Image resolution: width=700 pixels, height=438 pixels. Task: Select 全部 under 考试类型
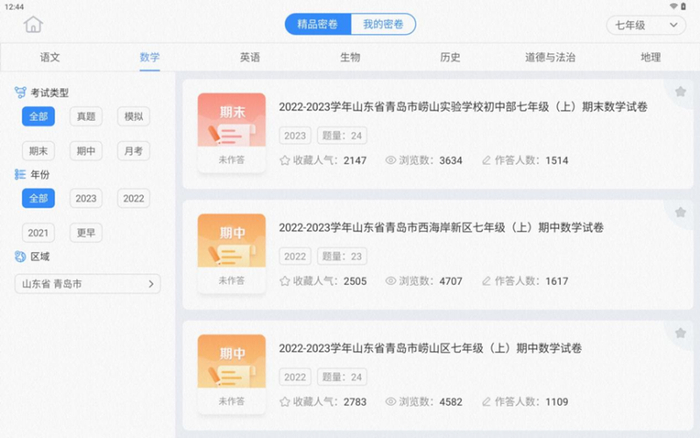(38, 117)
